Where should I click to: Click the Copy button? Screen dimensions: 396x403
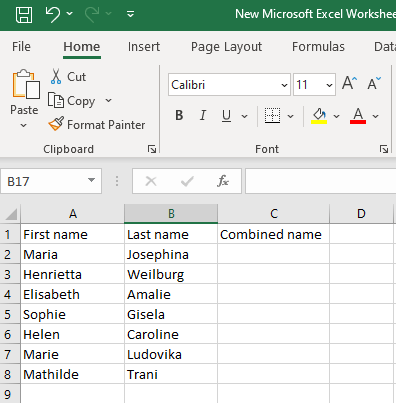71,101
